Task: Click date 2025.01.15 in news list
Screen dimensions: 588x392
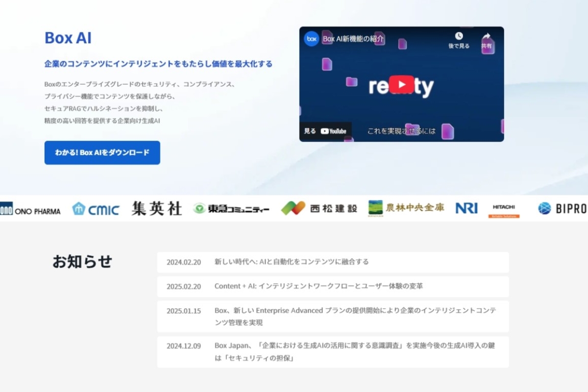Action: point(184,311)
